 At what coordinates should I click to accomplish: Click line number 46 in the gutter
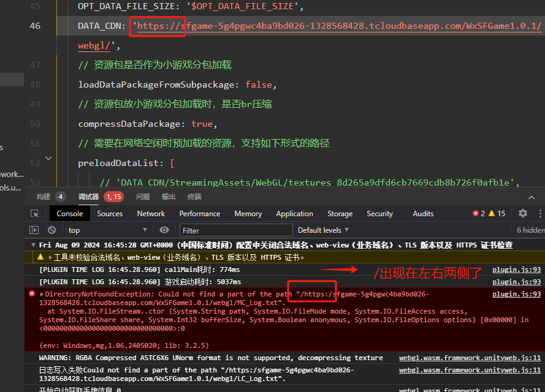35,26
